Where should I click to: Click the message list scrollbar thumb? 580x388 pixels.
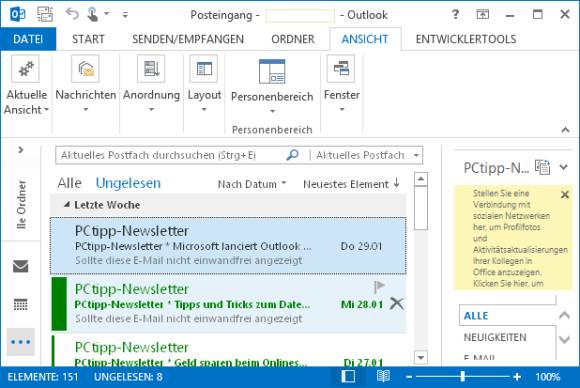(421, 208)
